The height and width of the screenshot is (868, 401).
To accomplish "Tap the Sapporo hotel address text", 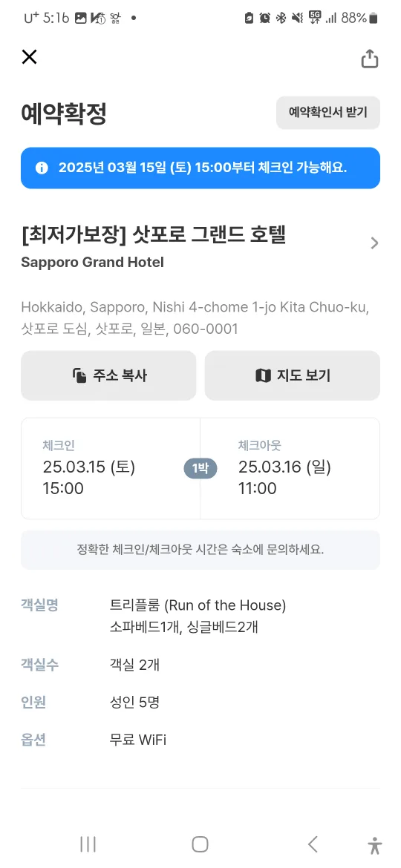I will (x=195, y=318).
